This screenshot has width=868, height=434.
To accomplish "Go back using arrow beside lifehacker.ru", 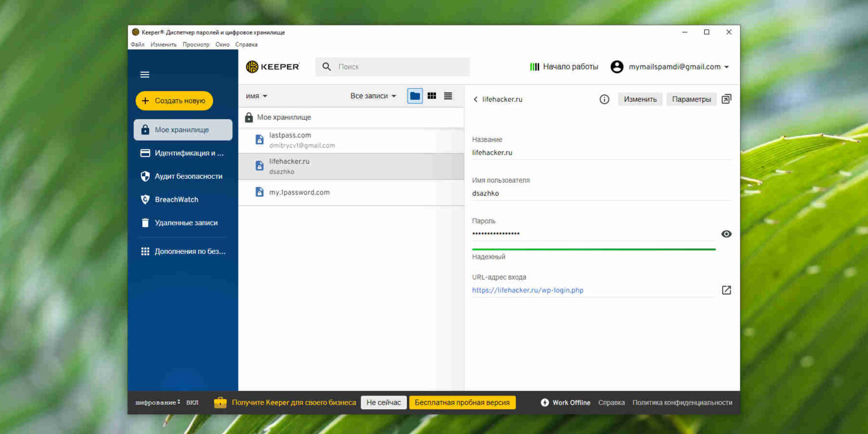I will [x=475, y=99].
